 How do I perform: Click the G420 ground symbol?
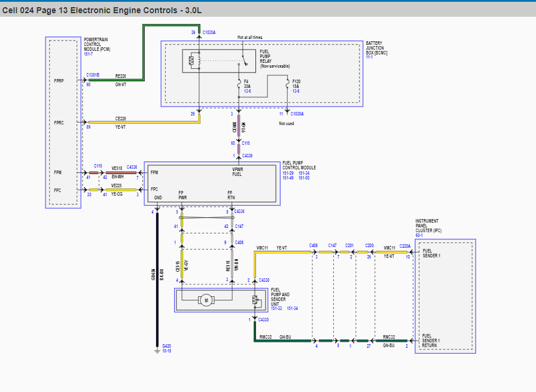pyautogui.click(x=157, y=351)
